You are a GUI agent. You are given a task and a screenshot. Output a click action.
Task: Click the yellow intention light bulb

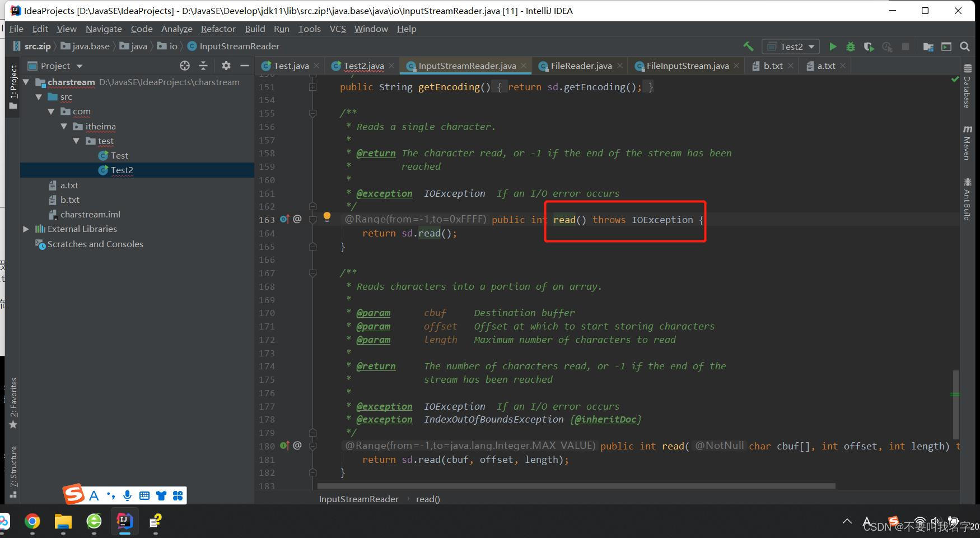point(327,217)
